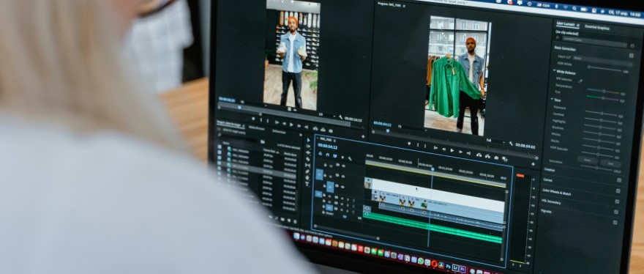This screenshot has width=644, height=274.
Task: Open WhatsApp from the dock
Action: click(x=420, y=261)
